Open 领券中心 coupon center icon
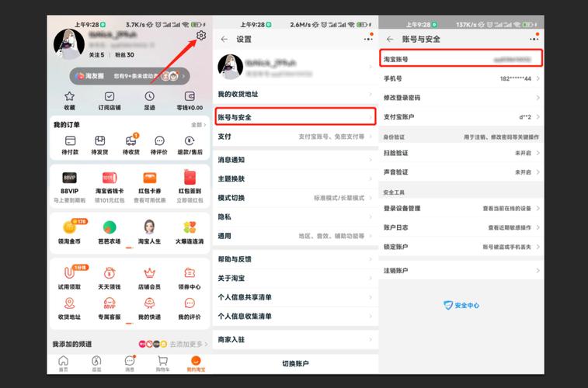Screen dimensions: 588x388 [x=190, y=272]
